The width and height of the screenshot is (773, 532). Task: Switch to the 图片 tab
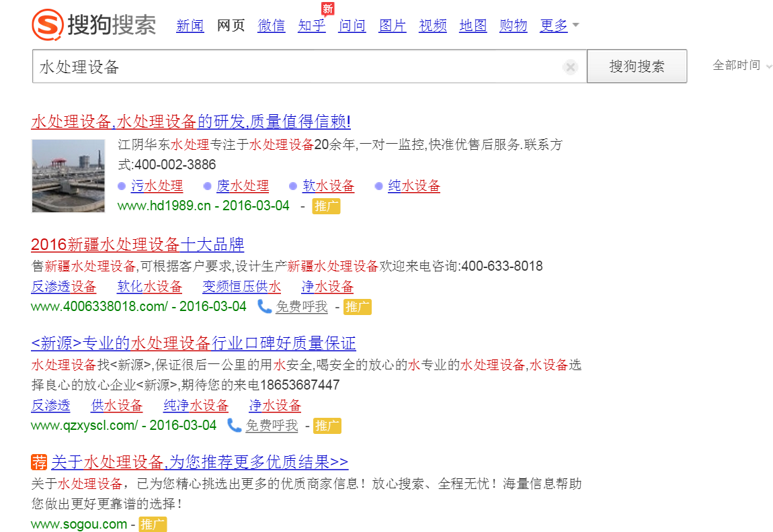(x=393, y=25)
